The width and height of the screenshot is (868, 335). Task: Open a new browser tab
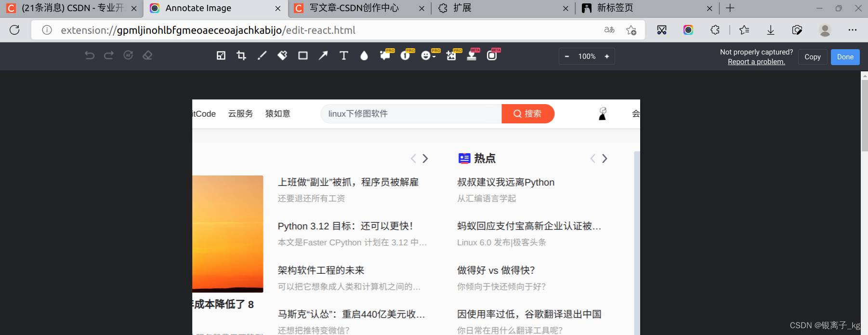[x=730, y=8]
